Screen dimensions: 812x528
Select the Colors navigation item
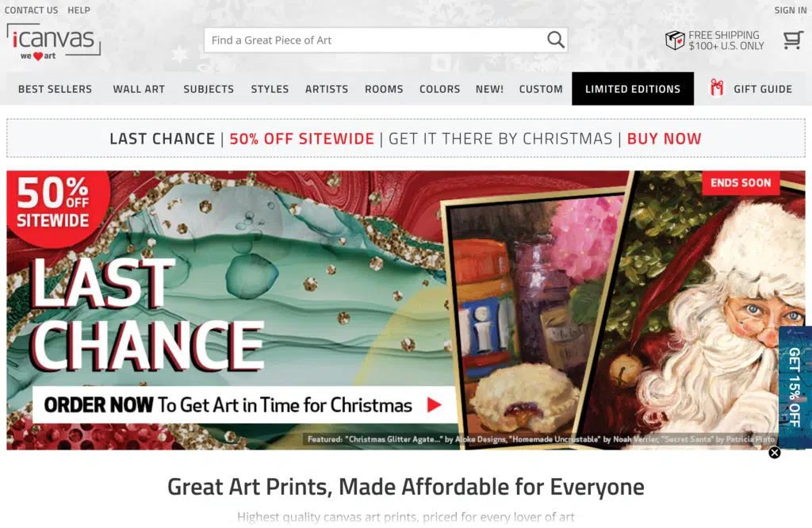[x=439, y=89]
